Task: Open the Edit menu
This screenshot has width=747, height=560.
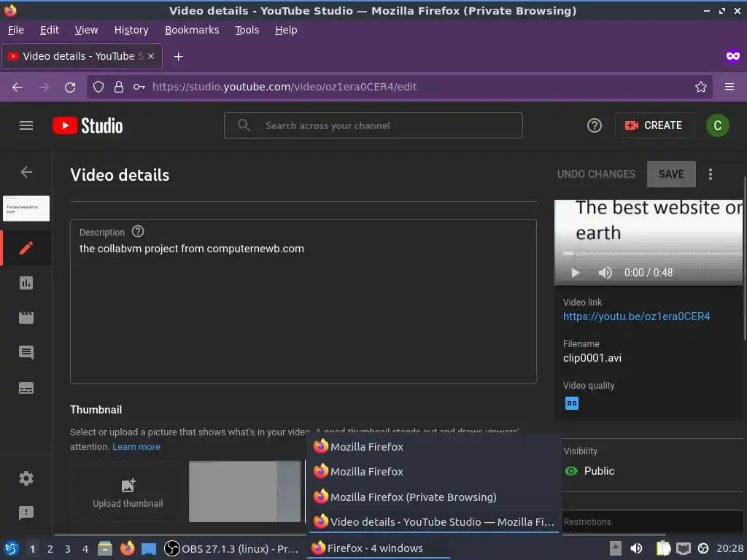Action: (x=50, y=30)
